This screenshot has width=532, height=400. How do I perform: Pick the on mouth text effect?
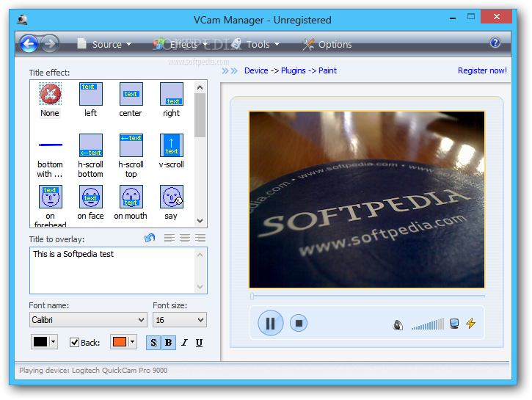(131, 203)
